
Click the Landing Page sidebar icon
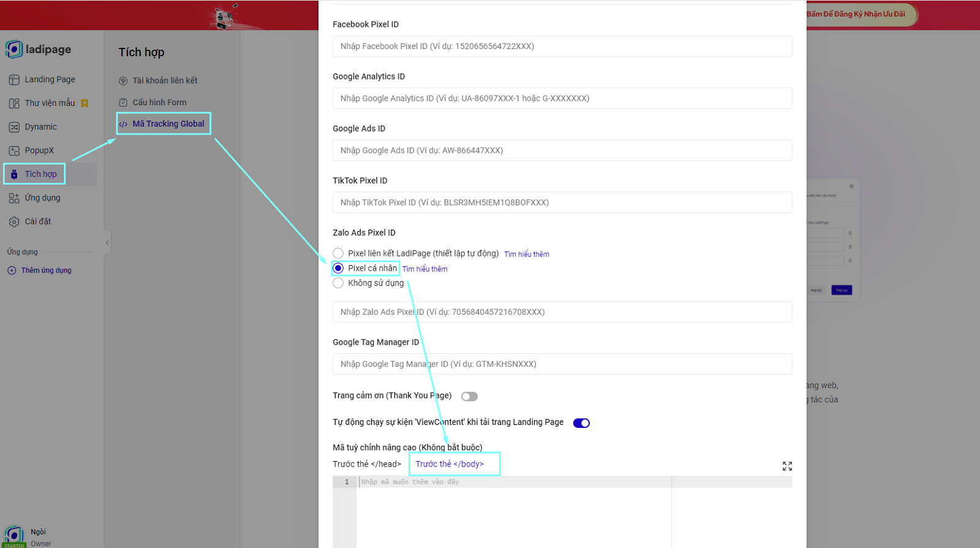tap(14, 80)
